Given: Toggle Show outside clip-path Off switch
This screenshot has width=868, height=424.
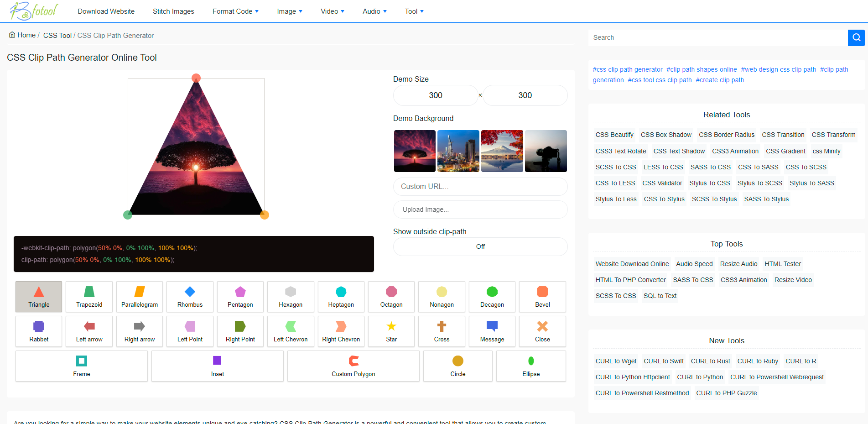Looking at the screenshot, I should 480,246.
